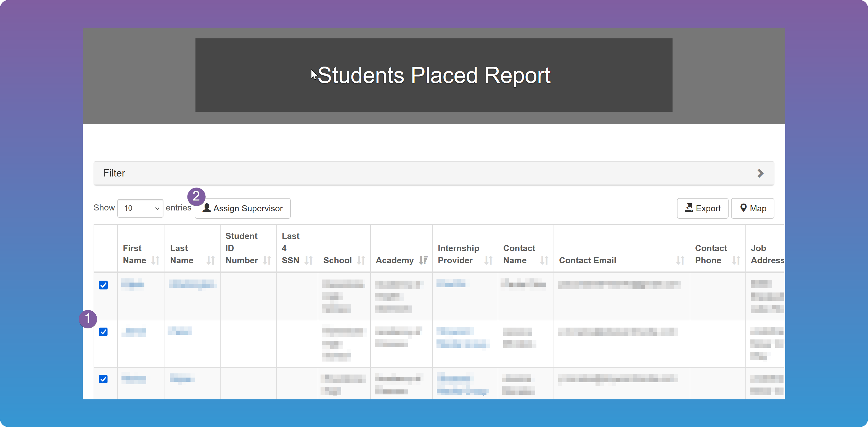868x427 pixels.
Task: Sort by Last Name column icon
Action: pyautogui.click(x=211, y=260)
